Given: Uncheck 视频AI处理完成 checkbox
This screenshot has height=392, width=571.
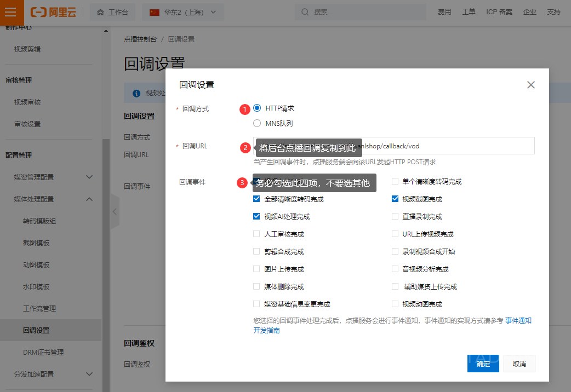Looking at the screenshot, I should 256,216.
